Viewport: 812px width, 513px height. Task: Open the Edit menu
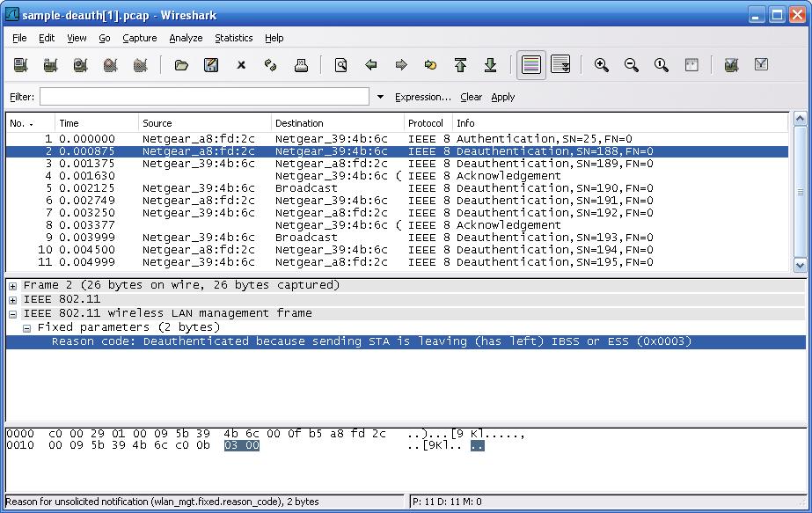47,38
